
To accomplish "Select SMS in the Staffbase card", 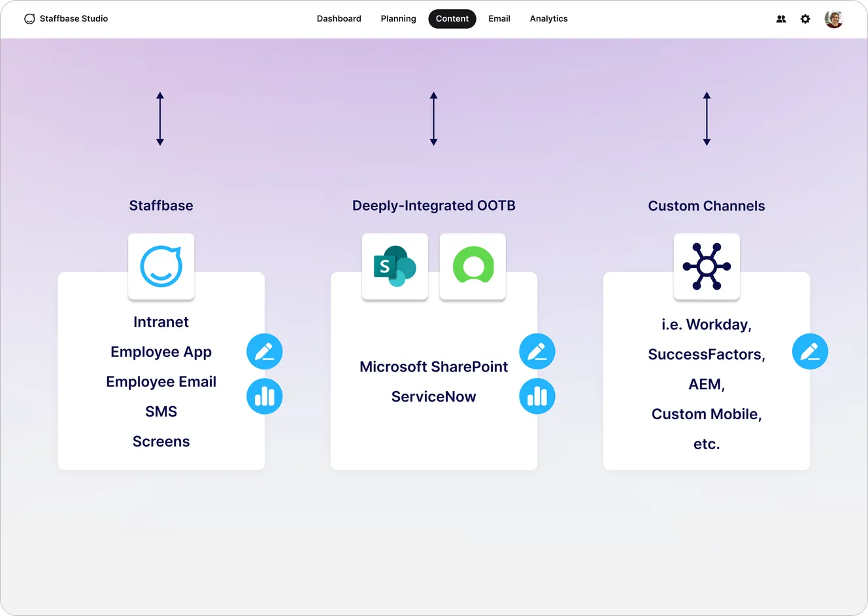I will coord(161,412).
